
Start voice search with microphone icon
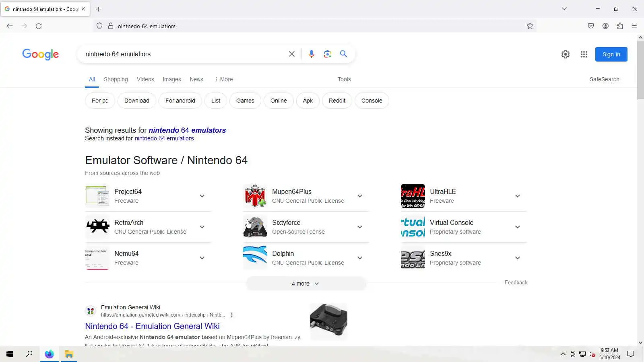point(311,54)
